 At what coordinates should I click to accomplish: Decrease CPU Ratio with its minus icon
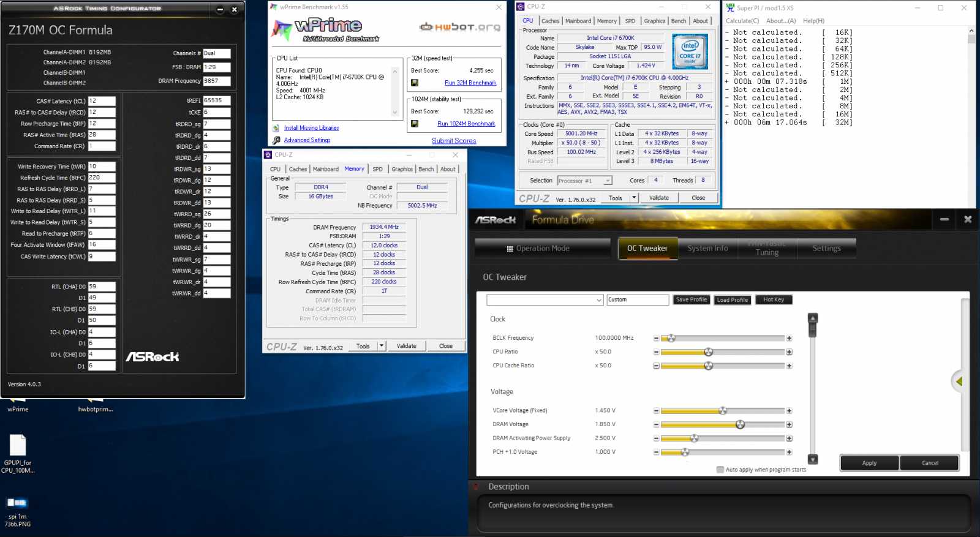[656, 352]
